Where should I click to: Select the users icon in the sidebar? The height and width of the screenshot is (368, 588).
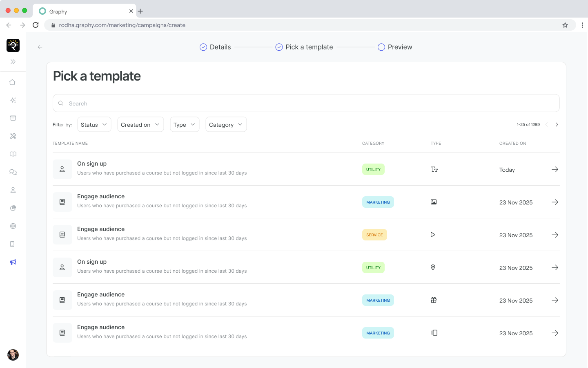pos(13,190)
